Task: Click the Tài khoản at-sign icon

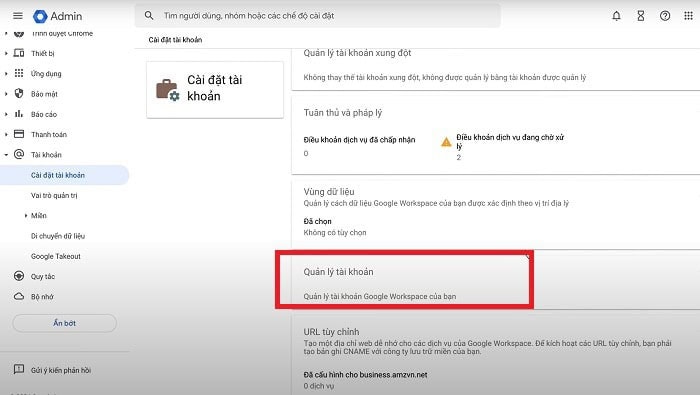Action: pos(19,154)
